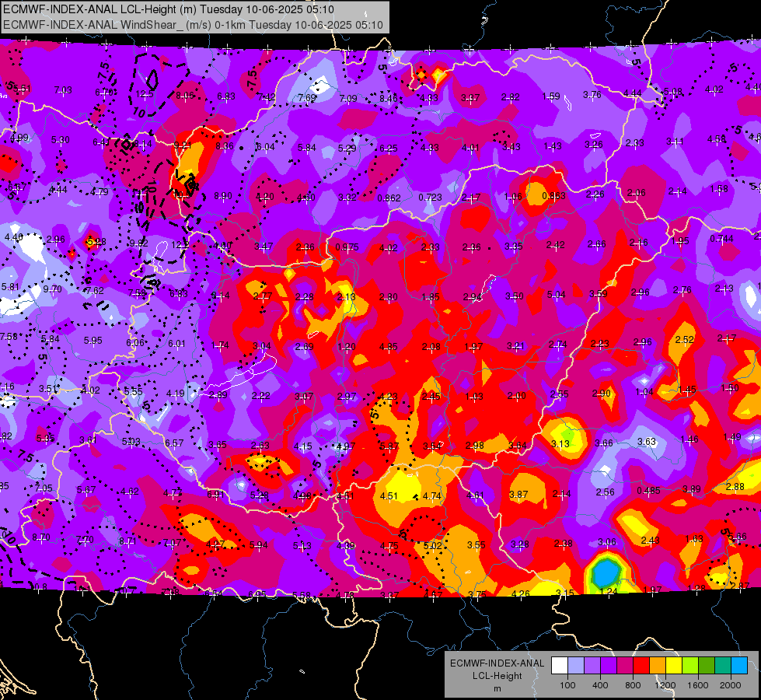Click the lime green legend swatch
This screenshot has height=700, width=761.
tap(690, 666)
